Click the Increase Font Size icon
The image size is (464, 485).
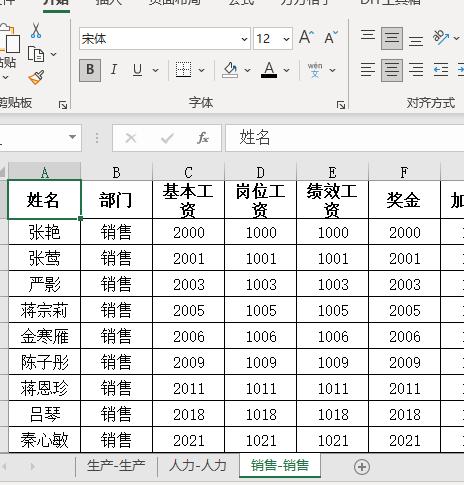[x=306, y=37]
